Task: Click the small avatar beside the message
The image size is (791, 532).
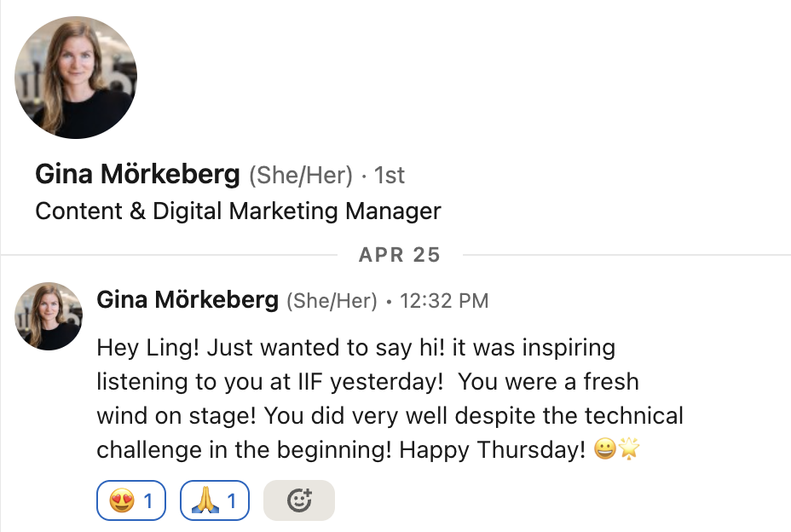Action: (x=49, y=316)
